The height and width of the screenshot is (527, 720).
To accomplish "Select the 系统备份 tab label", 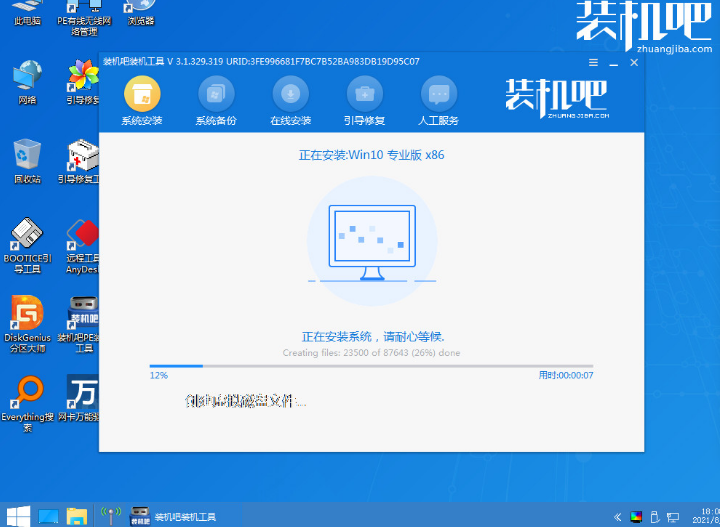I will (x=216, y=121).
